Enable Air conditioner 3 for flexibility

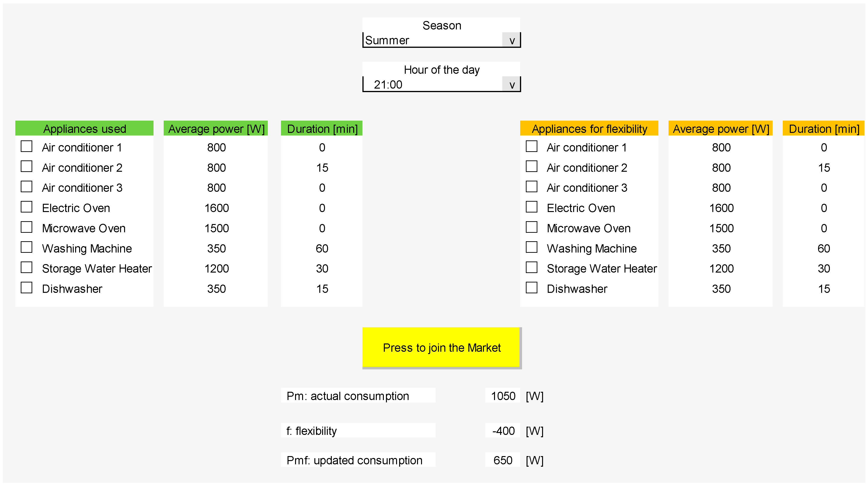click(531, 187)
